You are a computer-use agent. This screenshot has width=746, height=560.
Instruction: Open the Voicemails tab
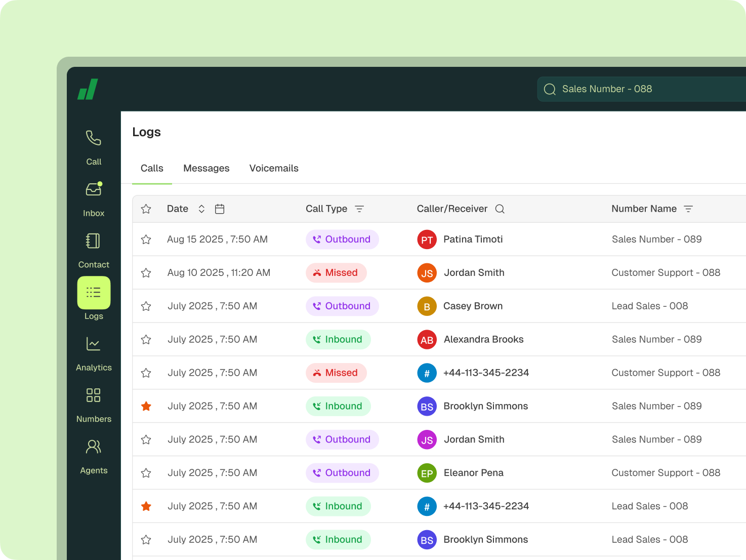(274, 168)
